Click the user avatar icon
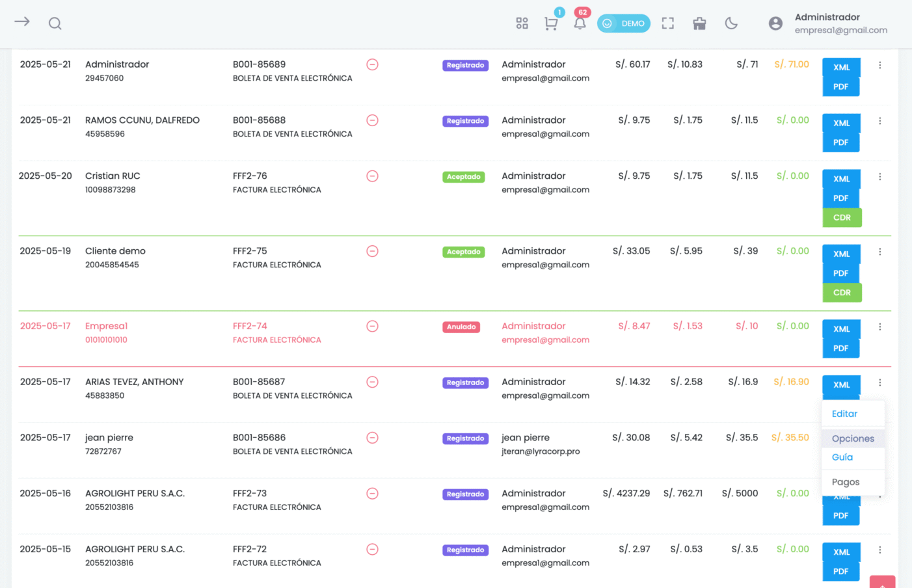912x588 pixels. tap(775, 23)
